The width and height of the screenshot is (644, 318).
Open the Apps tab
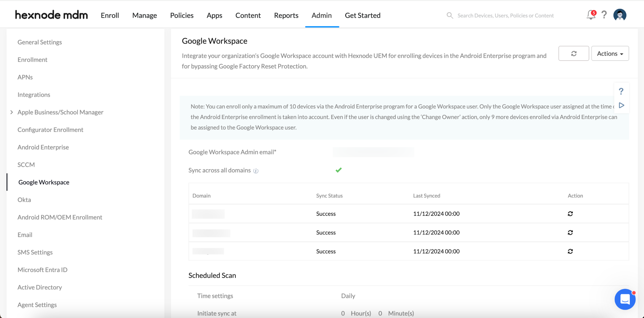(x=214, y=15)
